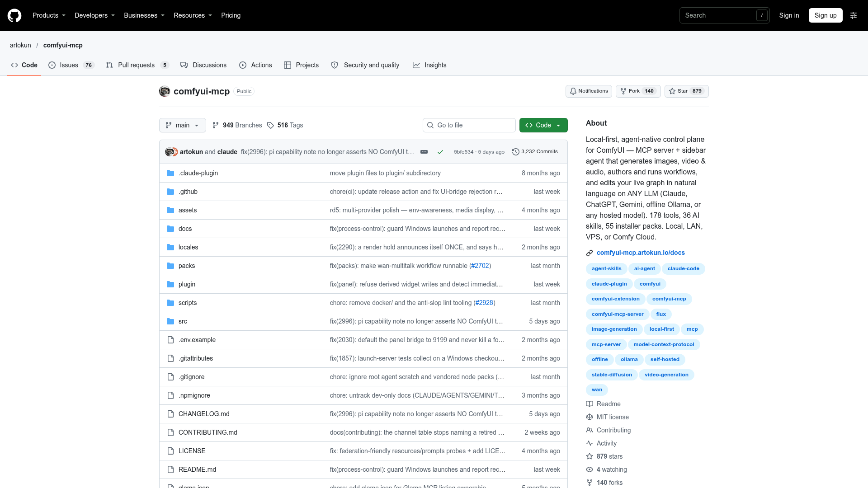Select the ollama topic tag

(629, 360)
